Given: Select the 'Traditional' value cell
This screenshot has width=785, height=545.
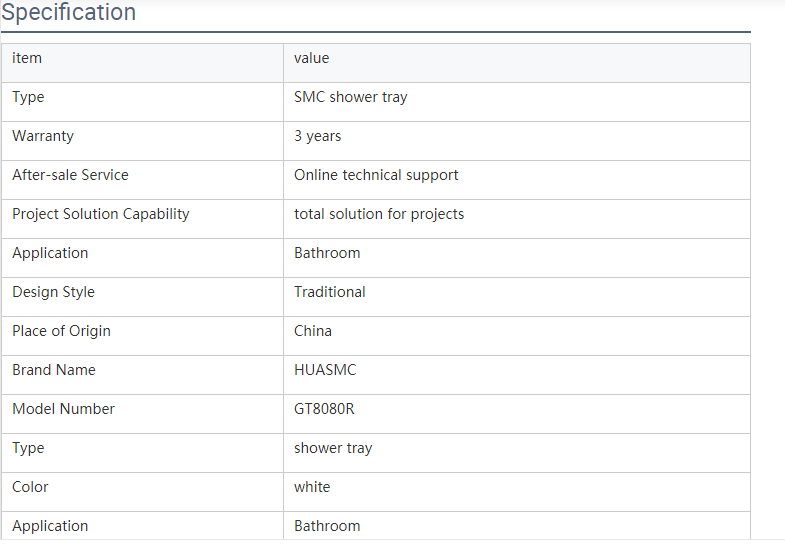Looking at the screenshot, I should point(517,297).
